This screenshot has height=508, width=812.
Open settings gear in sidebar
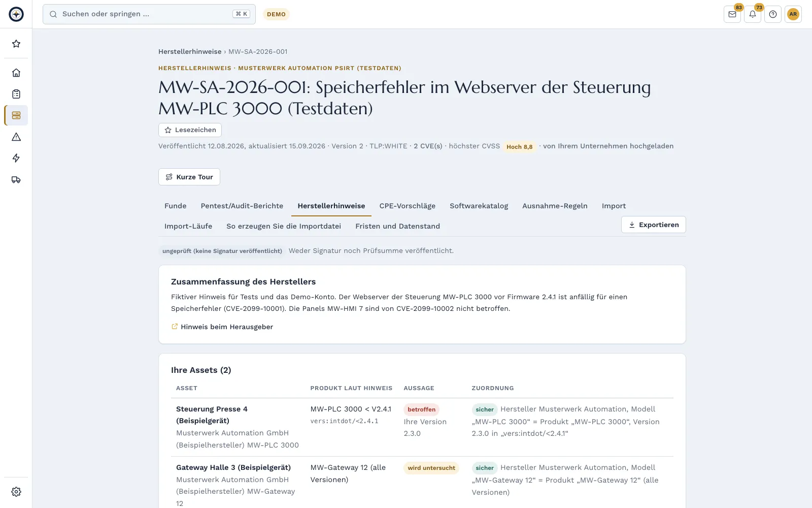(16, 492)
